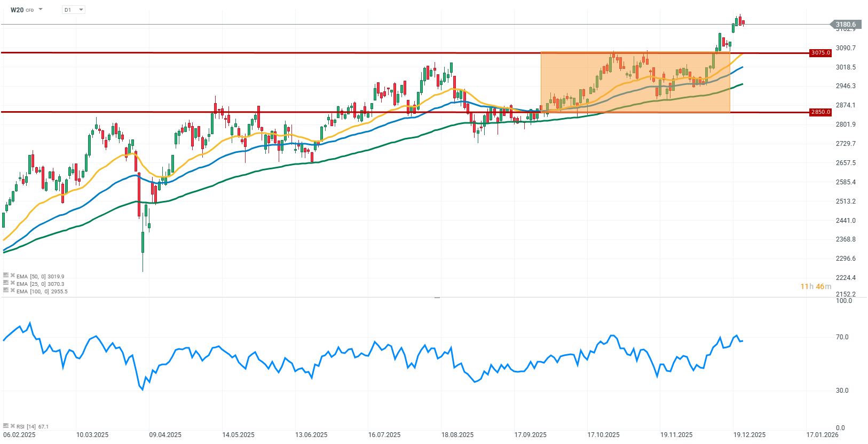Click the 2296.6 price axis value
This screenshot has height=444, width=868.
pos(846,259)
